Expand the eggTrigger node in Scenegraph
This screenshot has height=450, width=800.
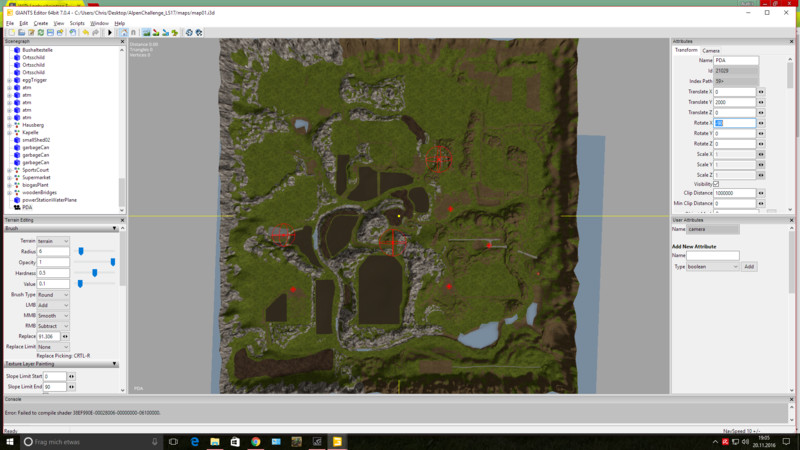pos(10,80)
